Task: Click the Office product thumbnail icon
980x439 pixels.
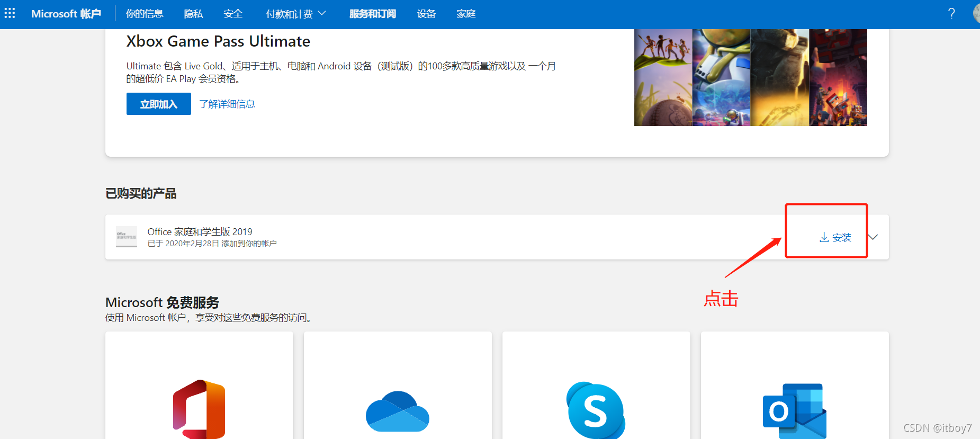Action: tap(127, 237)
